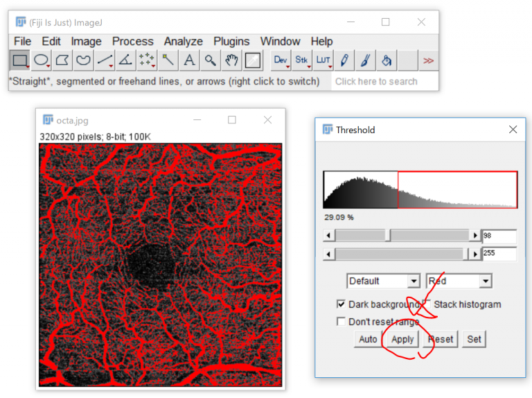532x398 pixels.
Task: Open the Red display mode dropdown
Action: 459,281
